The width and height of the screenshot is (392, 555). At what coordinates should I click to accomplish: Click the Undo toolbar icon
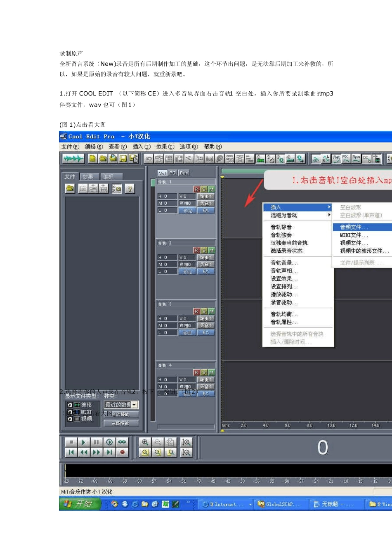[149, 158]
